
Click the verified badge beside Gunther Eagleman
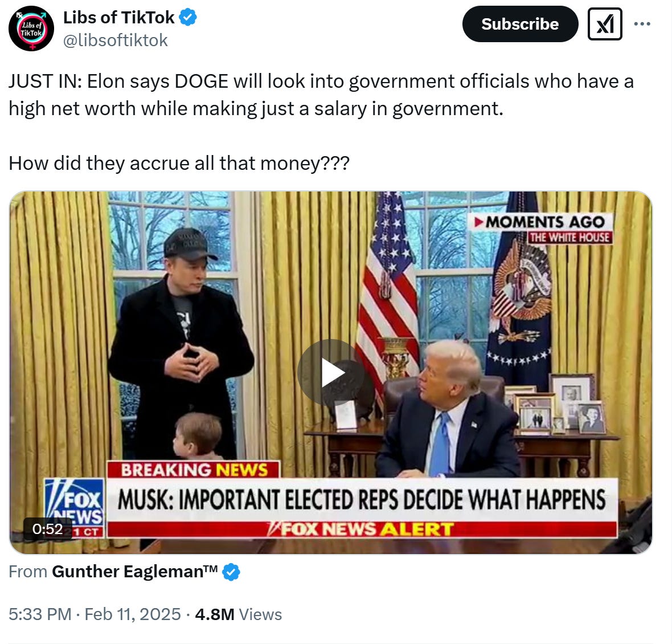(x=231, y=572)
